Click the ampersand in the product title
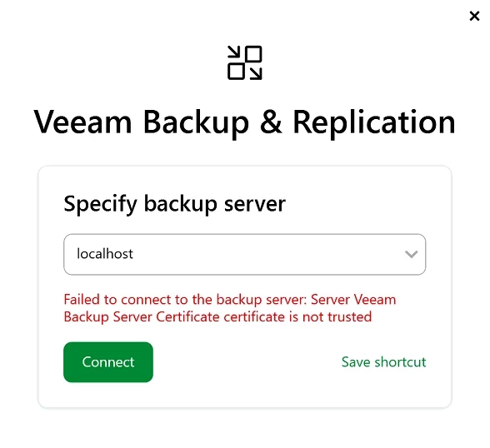Viewport: 490px width, 448px height. pyautogui.click(x=271, y=122)
